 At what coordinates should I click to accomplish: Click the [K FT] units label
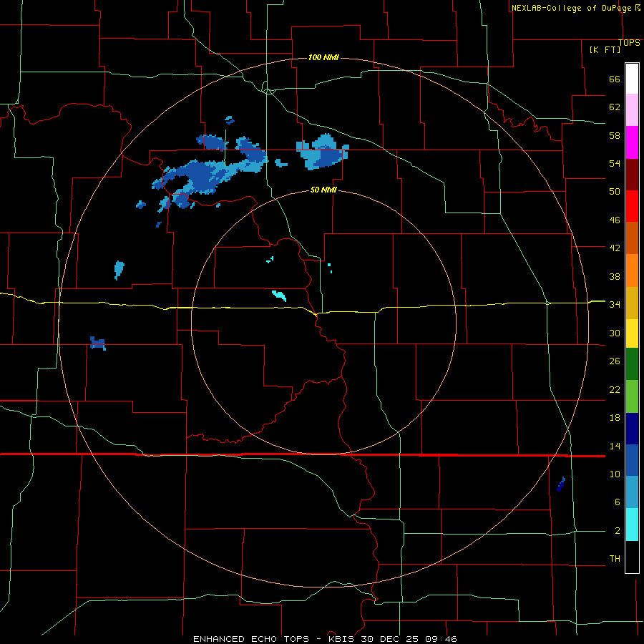point(605,49)
